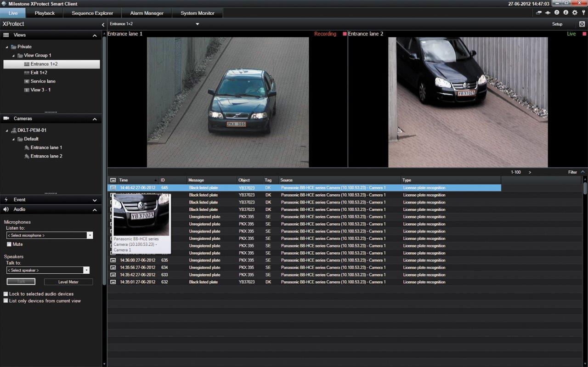The width and height of the screenshot is (588, 367).
Task: Click the camera icon for Entrance lane 1
Action: coord(27,147)
